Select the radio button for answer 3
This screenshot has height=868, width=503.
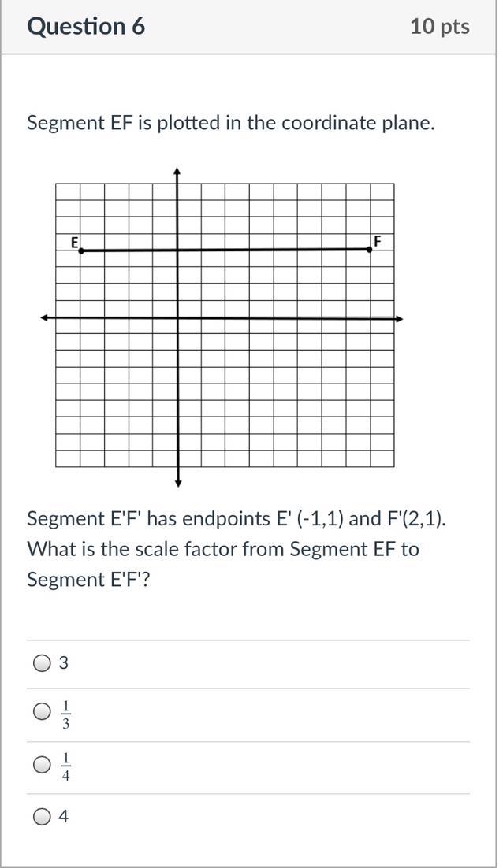[43, 663]
